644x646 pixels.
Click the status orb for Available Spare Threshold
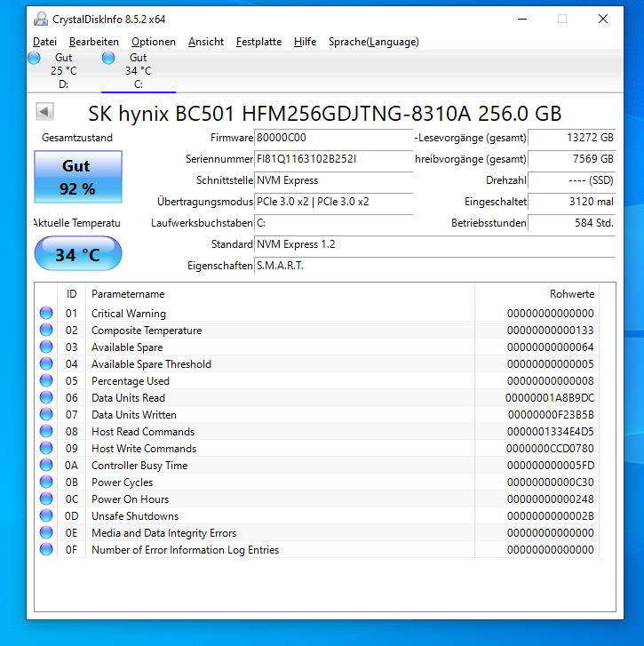pyautogui.click(x=46, y=363)
